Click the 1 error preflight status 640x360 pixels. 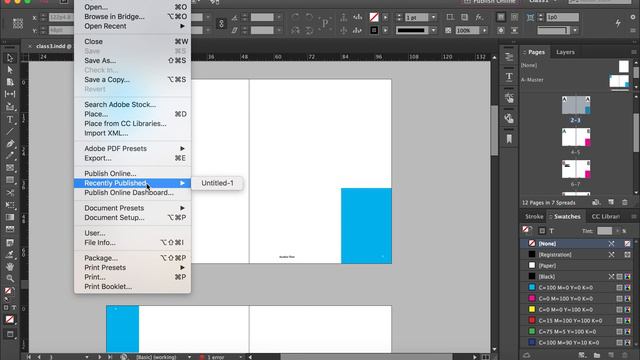pyautogui.click(x=216, y=357)
